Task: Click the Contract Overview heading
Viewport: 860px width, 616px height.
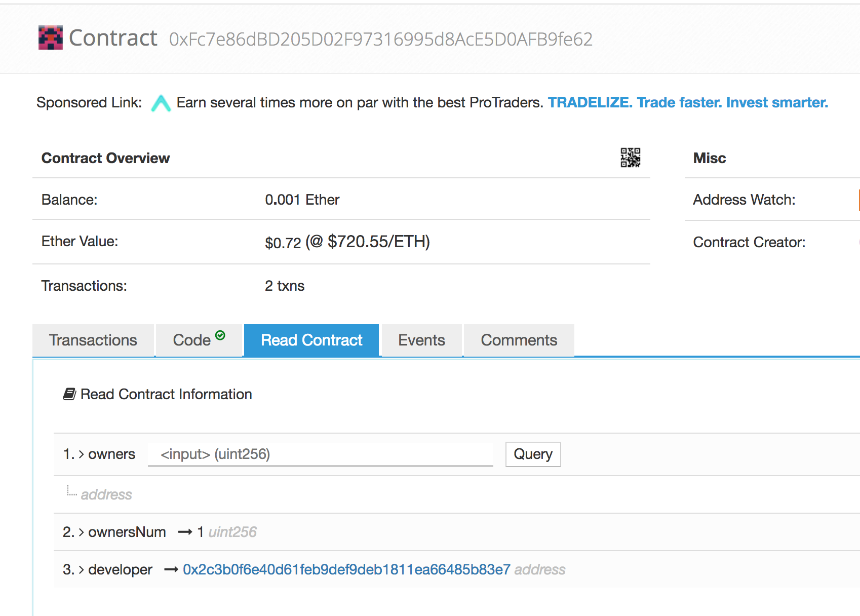Action: (106, 158)
